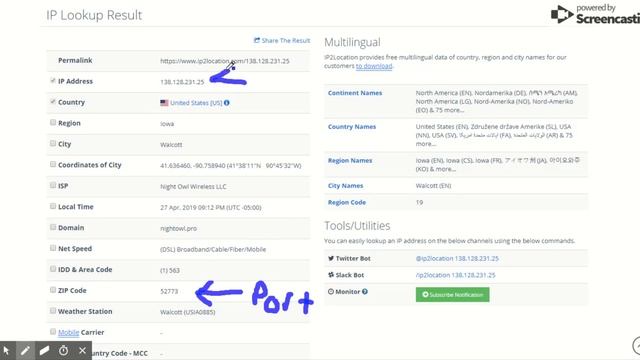Check the Weather Station checkbox
The image size is (640, 360).
coord(53,311)
